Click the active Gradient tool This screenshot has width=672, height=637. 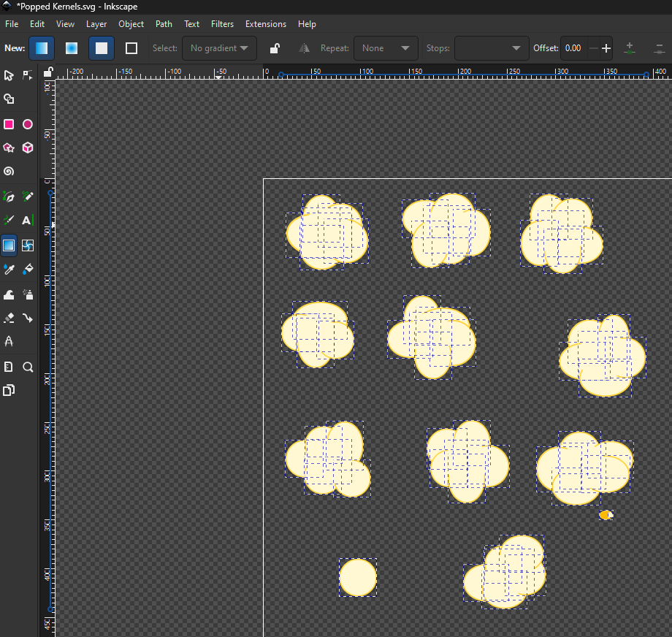click(x=9, y=245)
